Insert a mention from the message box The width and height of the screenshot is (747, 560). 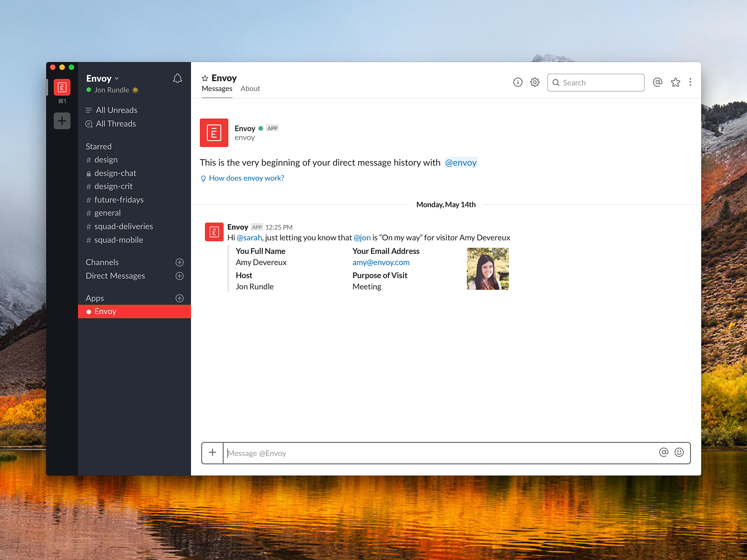664,452
